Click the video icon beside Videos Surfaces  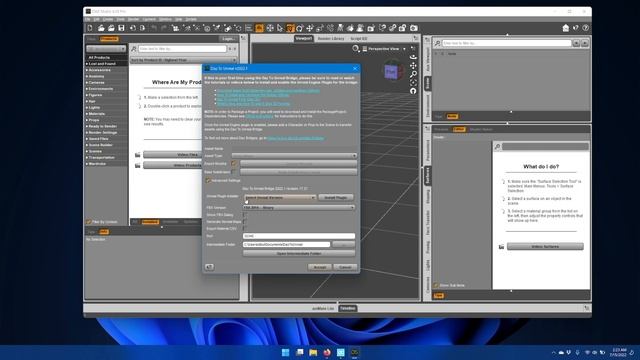tap(501, 247)
